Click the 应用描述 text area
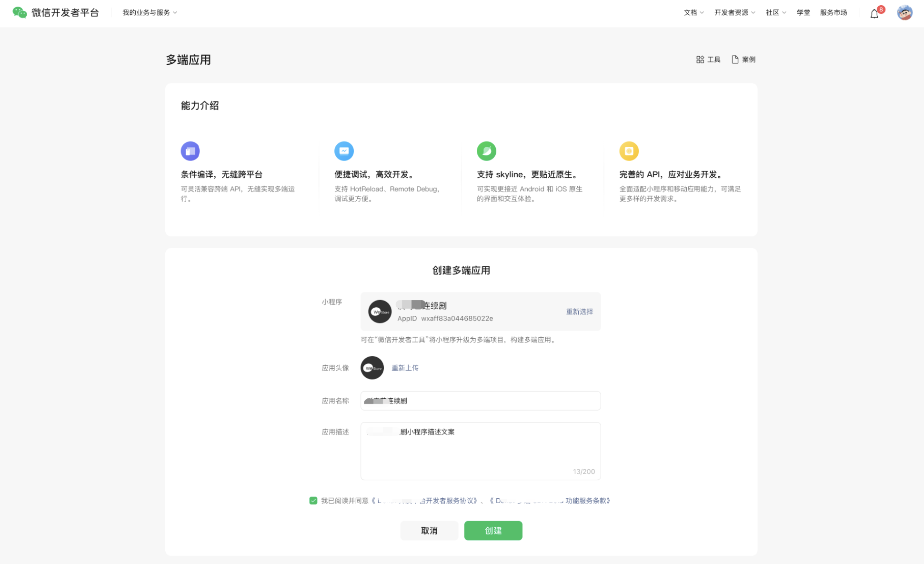 (x=480, y=453)
